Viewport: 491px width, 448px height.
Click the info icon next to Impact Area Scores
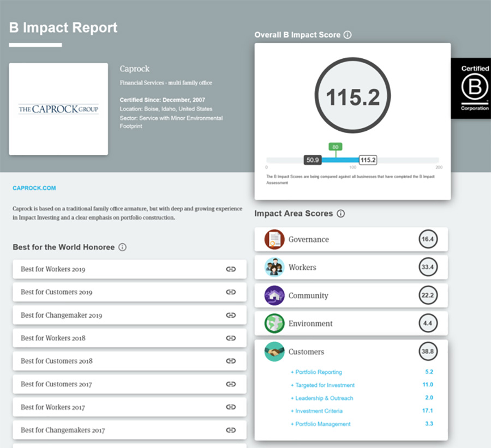click(x=340, y=213)
